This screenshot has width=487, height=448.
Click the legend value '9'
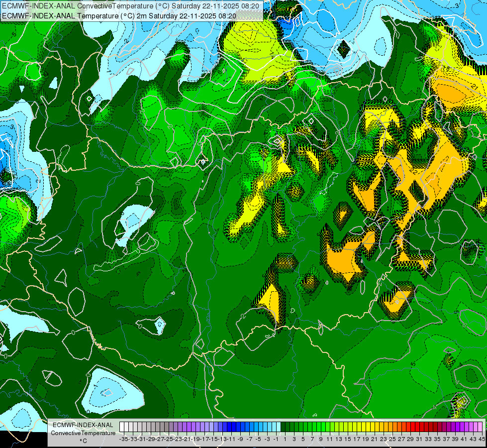321,440
